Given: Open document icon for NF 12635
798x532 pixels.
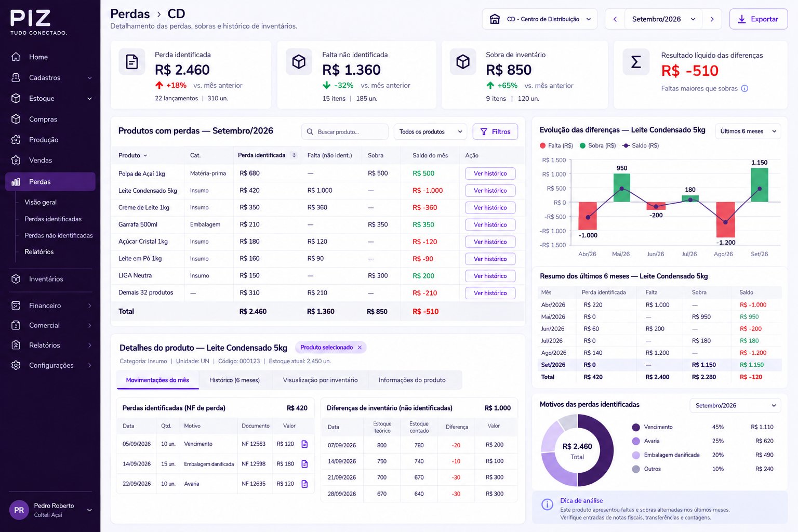Looking at the screenshot, I should [304, 484].
